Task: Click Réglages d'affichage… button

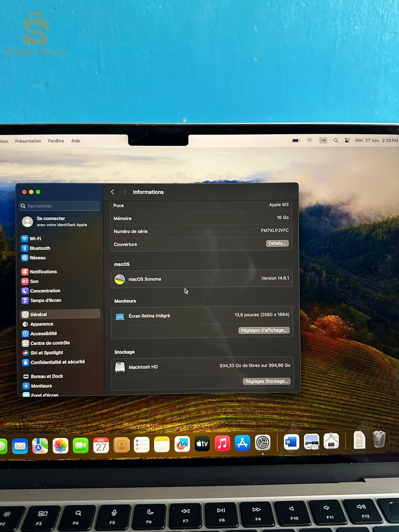Action: pos(264,330)
